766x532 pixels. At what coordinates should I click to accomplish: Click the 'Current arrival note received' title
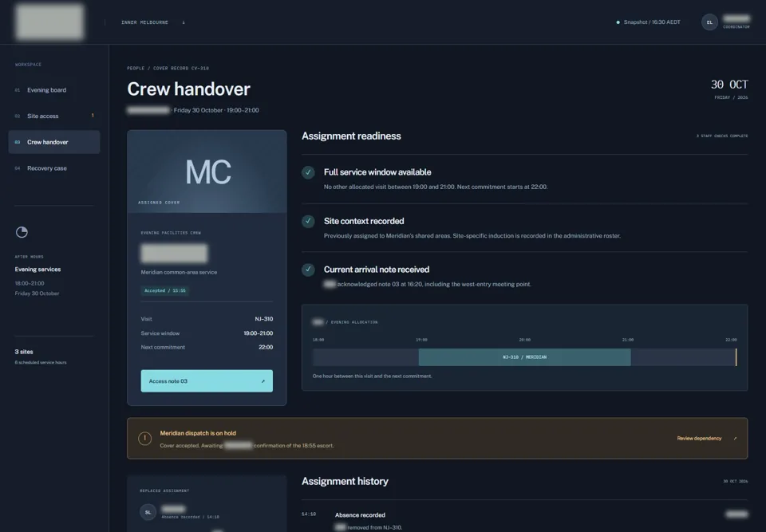[x=377, y=270]
